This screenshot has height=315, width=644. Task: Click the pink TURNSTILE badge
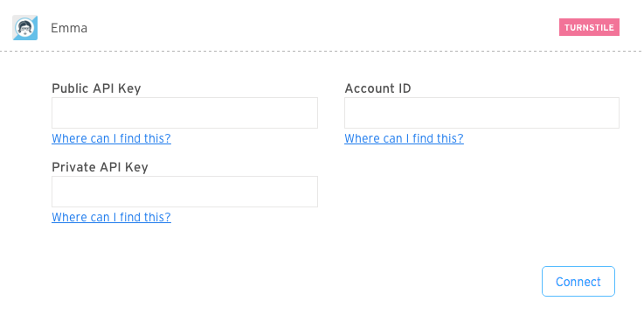coord(589,27)
